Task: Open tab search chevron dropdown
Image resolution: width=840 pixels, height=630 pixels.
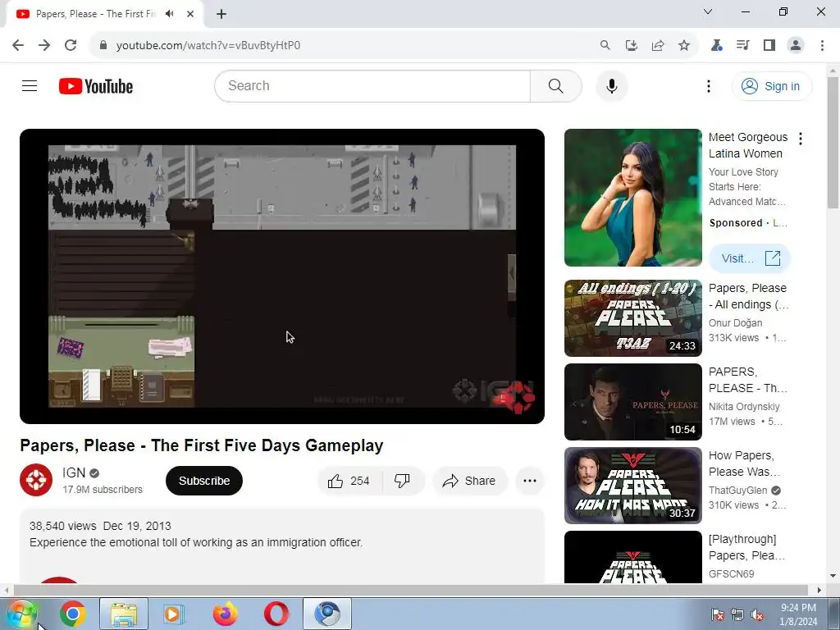Action: click(708, 11)
